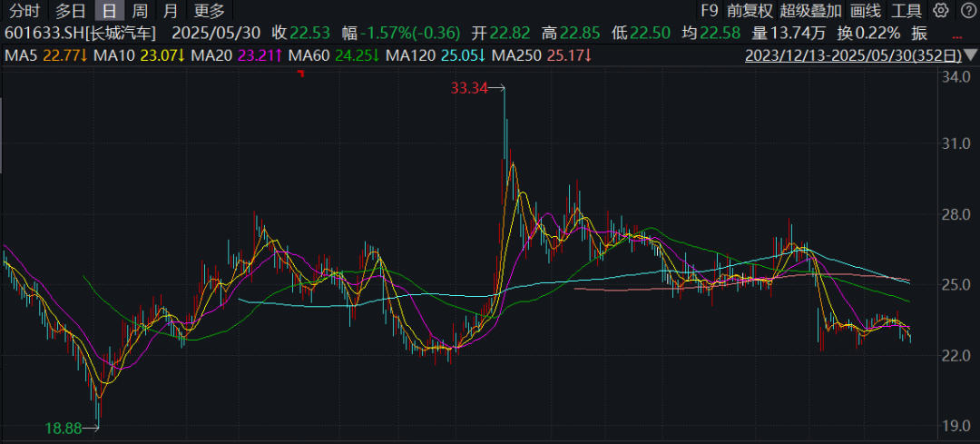The height and width of the screenshot is (444, 980).
Task: Click the 601633.SH[长城汽车] stock name
Action: pos(80,34)
